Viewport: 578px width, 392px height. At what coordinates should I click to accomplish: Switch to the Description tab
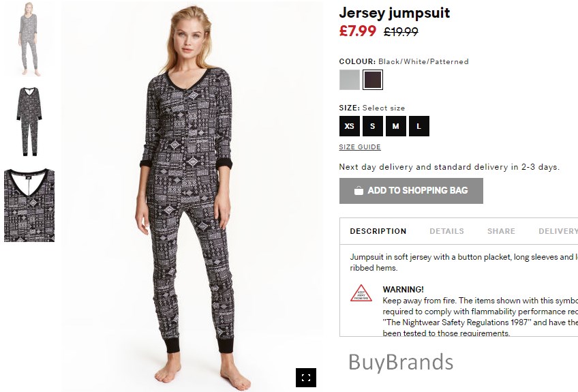point(378,231)
